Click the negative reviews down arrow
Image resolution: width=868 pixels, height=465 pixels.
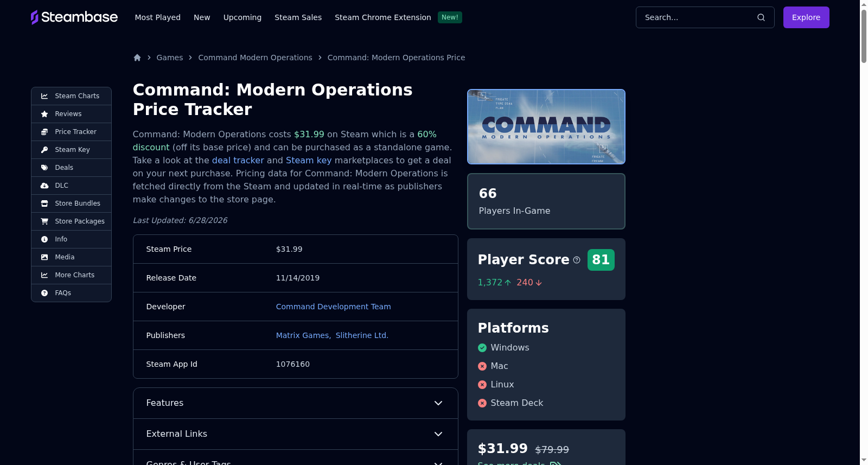[x=539, y=283]
